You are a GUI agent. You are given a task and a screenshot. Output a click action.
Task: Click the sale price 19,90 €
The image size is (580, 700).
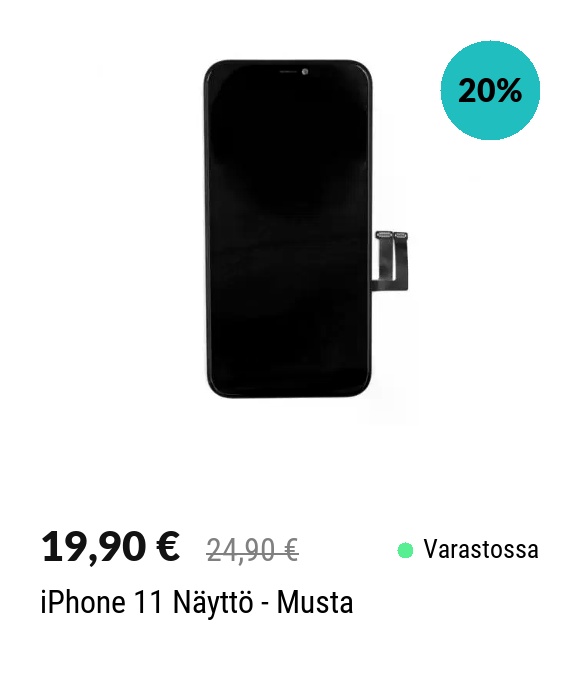click(110, 547)
